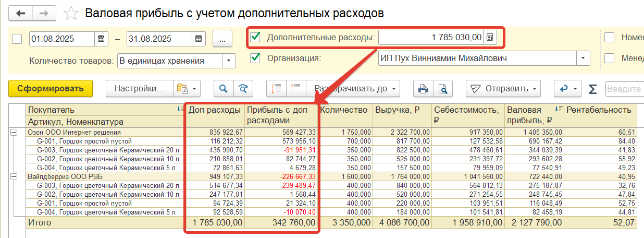This screenshot has width=644, height=238.
Task: Collapse all groups icon
Action: pyautogui.click(x=296, y=88)
